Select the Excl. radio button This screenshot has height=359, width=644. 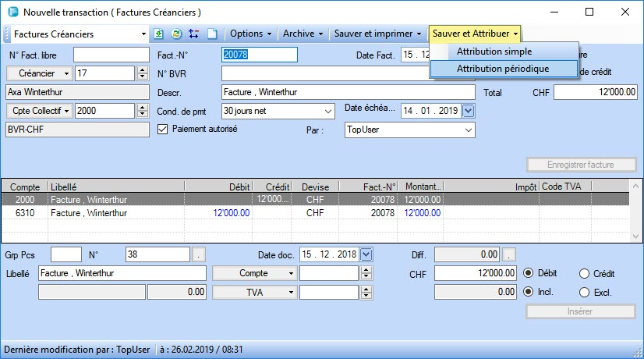click(585, 293)
